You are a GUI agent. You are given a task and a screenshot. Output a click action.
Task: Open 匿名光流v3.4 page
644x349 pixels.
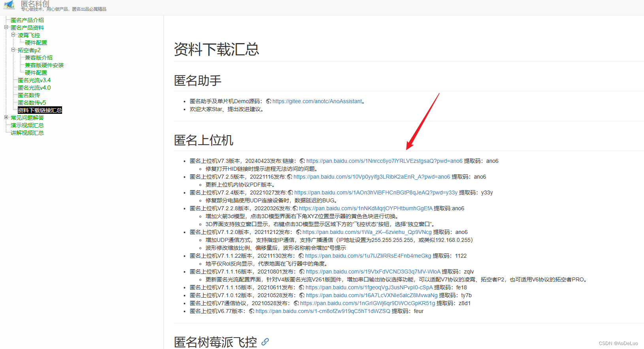[x=34, y=80]
